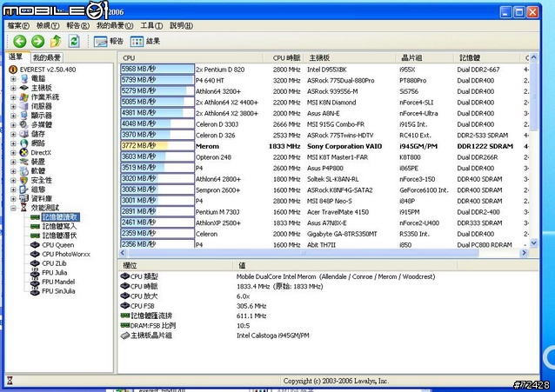This screenshot has height=392, width=555.
Task: Open the CPU ZLib benchmark
Action: (49, 263)
